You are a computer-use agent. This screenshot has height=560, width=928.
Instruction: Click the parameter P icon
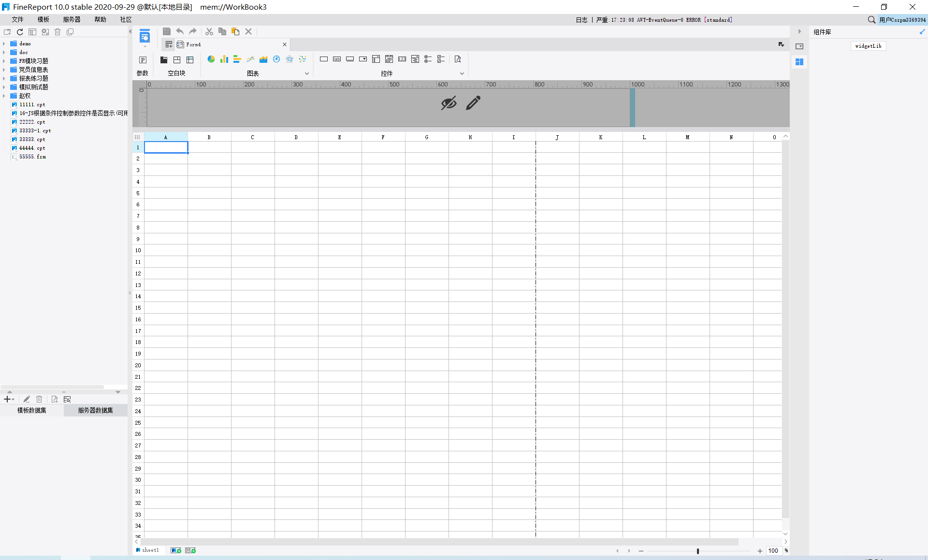tap(143, 60)
